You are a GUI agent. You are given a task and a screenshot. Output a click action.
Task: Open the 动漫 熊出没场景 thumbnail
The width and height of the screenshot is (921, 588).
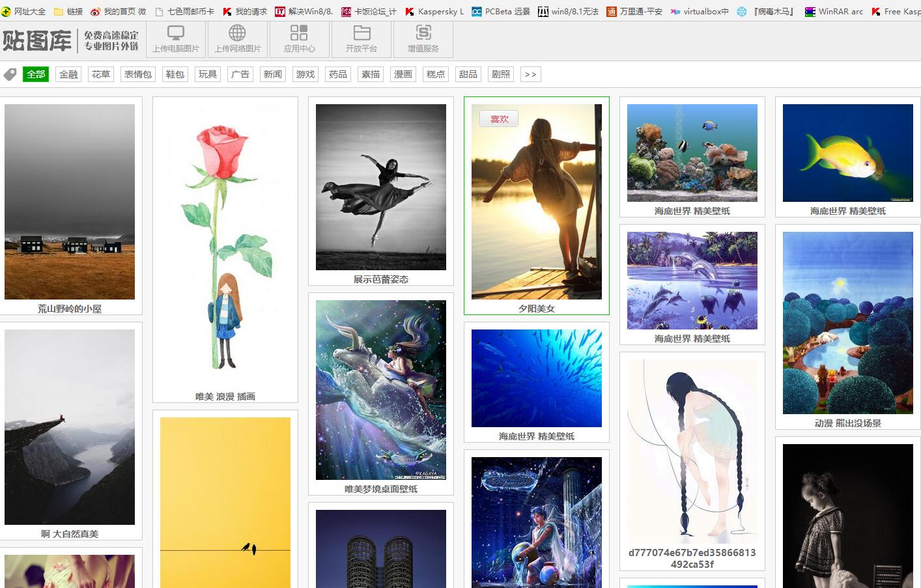pos(848,323)
